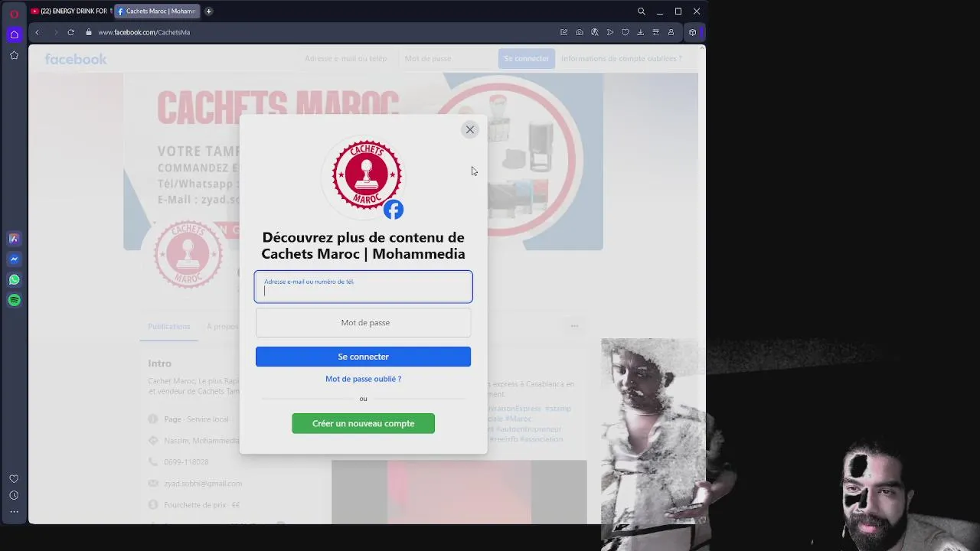This screenshot has height=551, width=980.
Task: Open bookmarks star in the sidebar
Action: pyautogui.click(x=14, y=55)
